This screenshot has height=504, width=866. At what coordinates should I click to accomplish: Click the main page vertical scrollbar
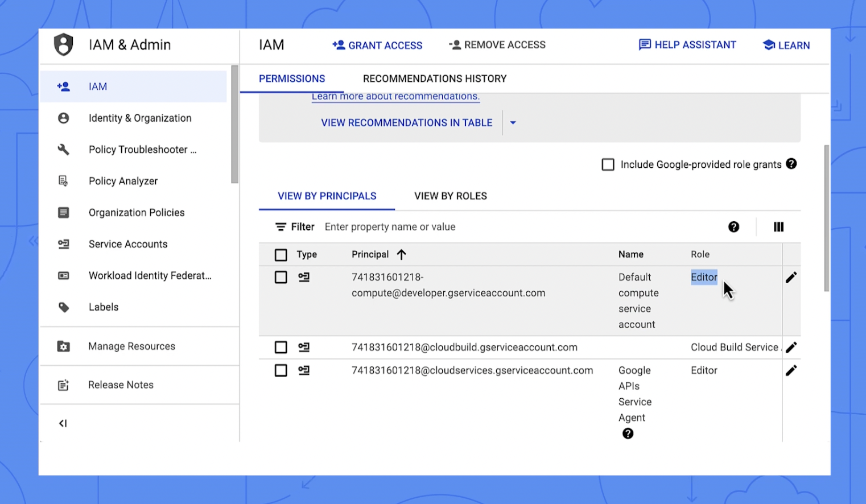(826, 218)
